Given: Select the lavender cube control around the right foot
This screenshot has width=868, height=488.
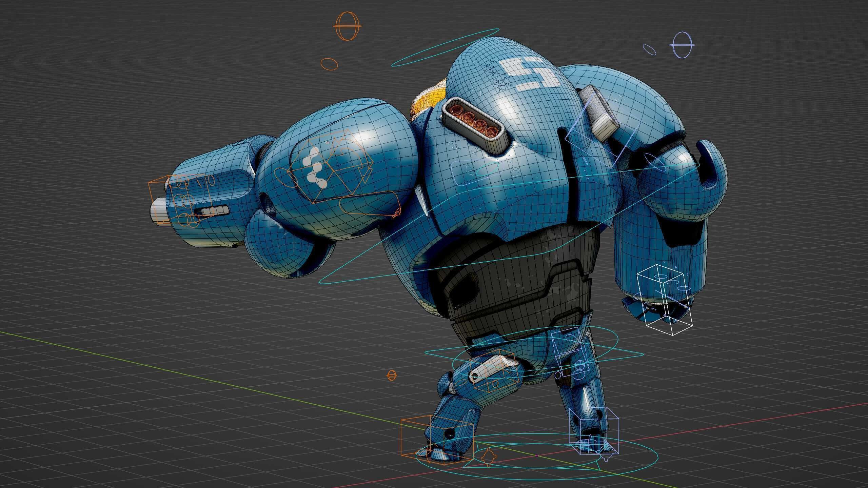Looking at the screenshot, I should click(594, 432).
